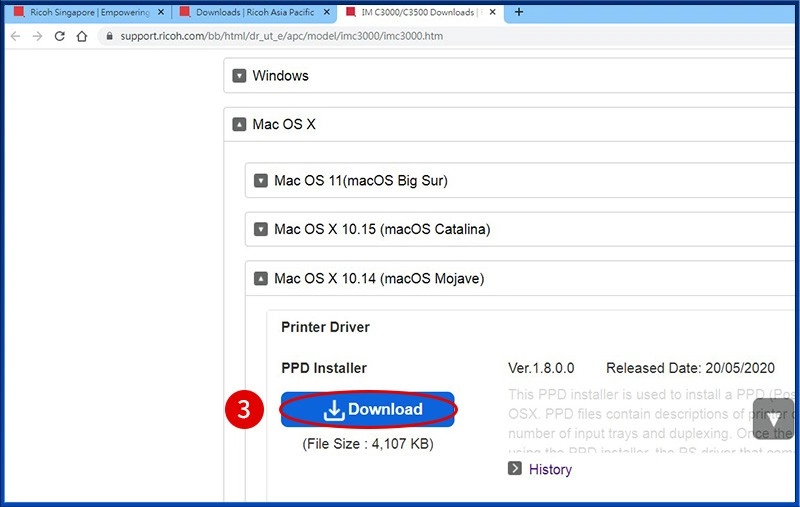800x507 pixels.
Task: Close the Ricoh Singapore tab
Action: coord(160,13)
